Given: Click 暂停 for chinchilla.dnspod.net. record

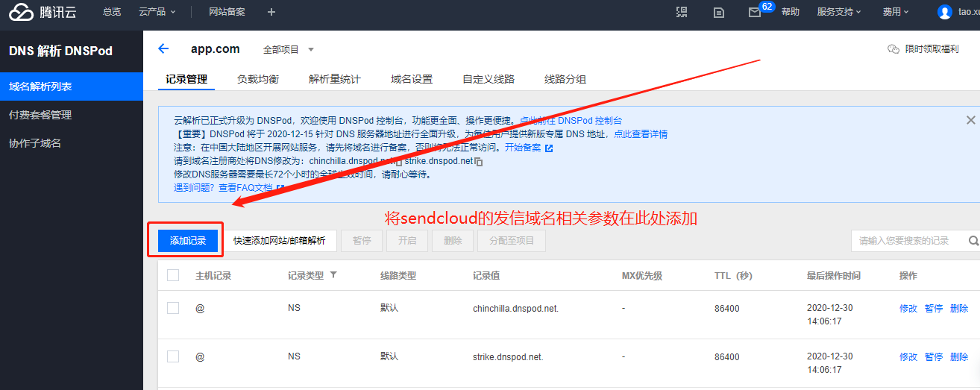Looking at the screenshot, I should [x=934, y=308].
